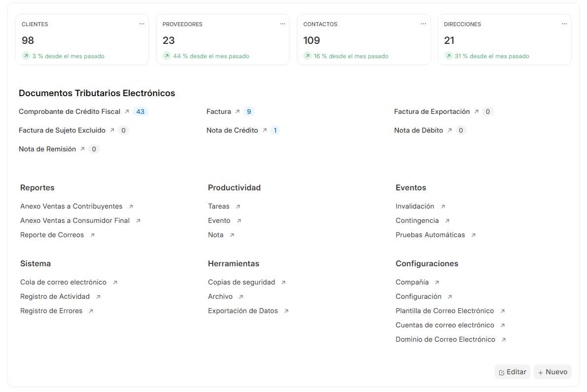
Task: Go to Registro de Errores
Action: coord(51,311)
